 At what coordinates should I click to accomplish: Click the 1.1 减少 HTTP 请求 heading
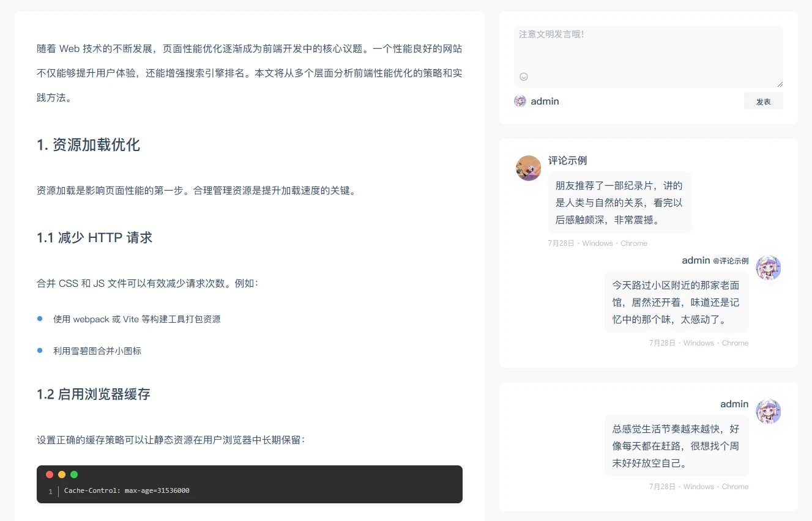tap(94, 238)
